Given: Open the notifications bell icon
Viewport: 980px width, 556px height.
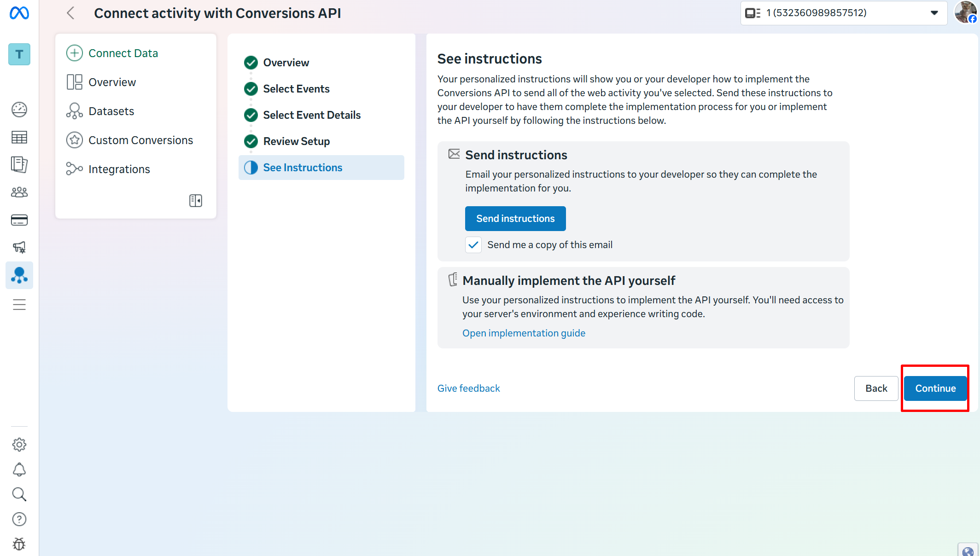Looking at the screenshot, I should (x=19, y=469).
